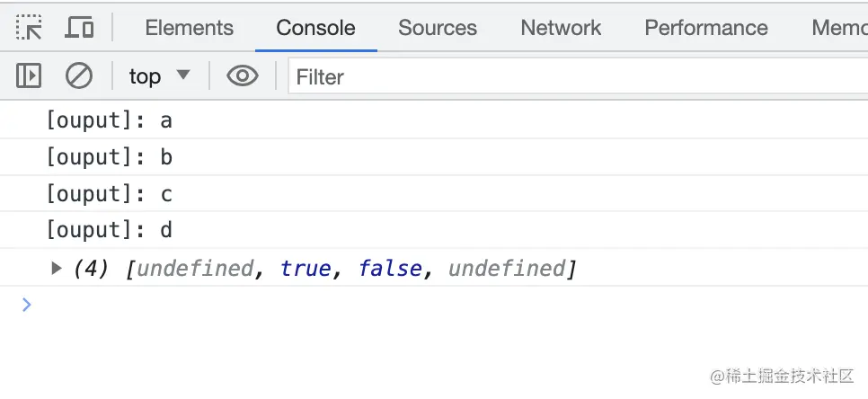
Task: Activate the inspect element picker icon
Action: 29,28
